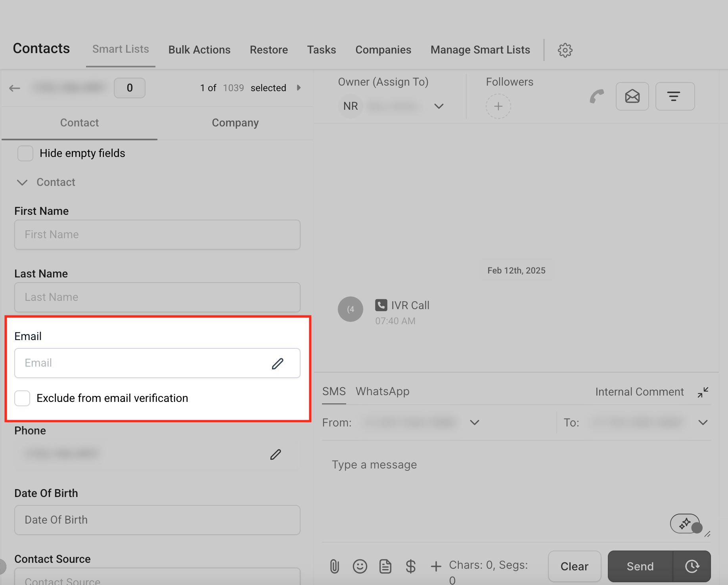The image size is (728, 585).
Task: Click the Send button
Action: [x=640, y=566]
